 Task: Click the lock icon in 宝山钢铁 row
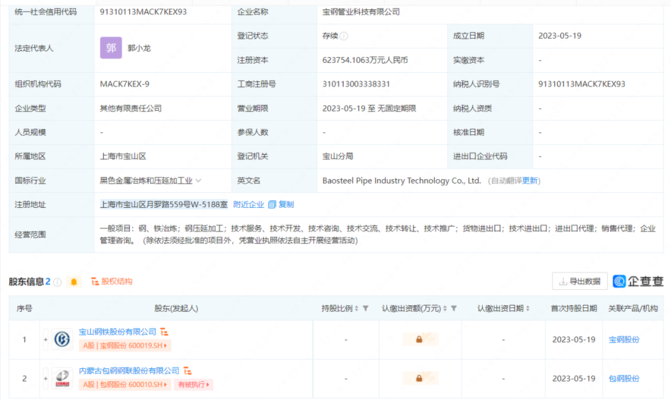click(x=418, y=339)
